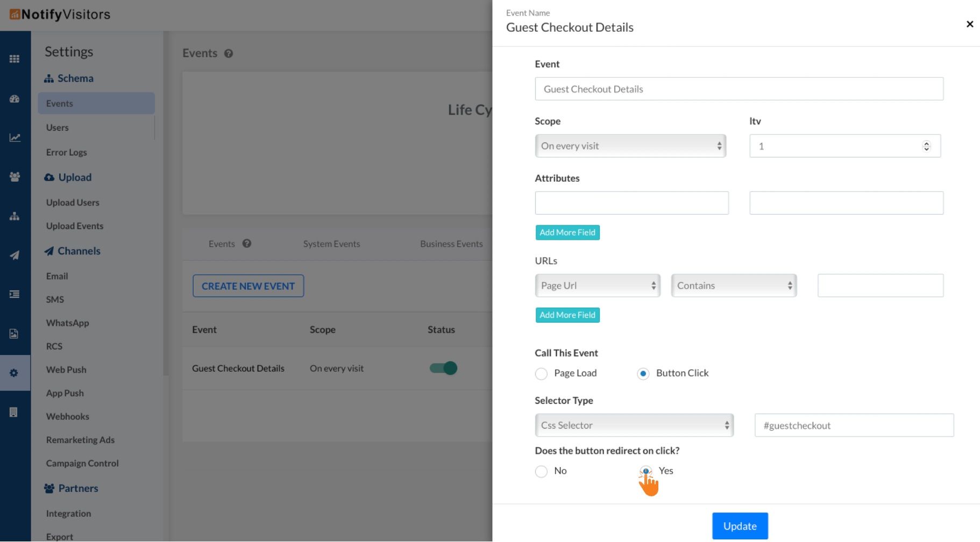
Task: Click the paper plane campaigns icon
Action: (x=15, y=255)
